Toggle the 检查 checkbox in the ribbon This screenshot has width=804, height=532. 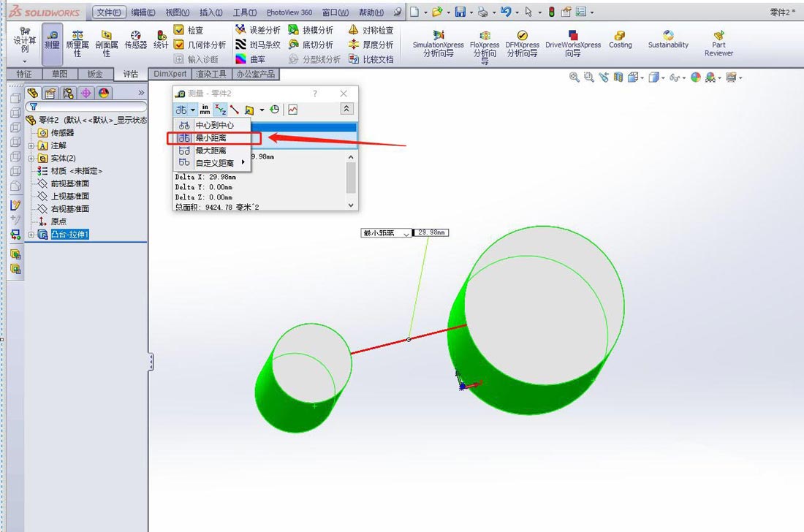tap(179, 30)
